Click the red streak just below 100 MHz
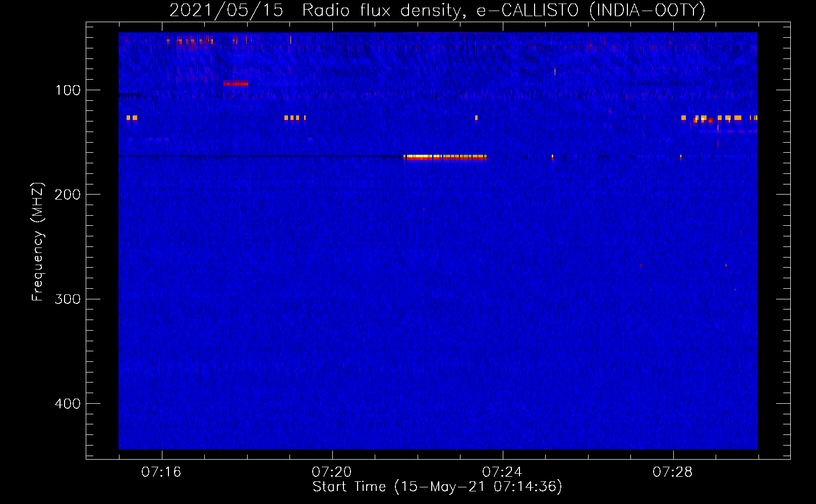The height and width of the screenshot is (504, 816). [x=236, y=84]
